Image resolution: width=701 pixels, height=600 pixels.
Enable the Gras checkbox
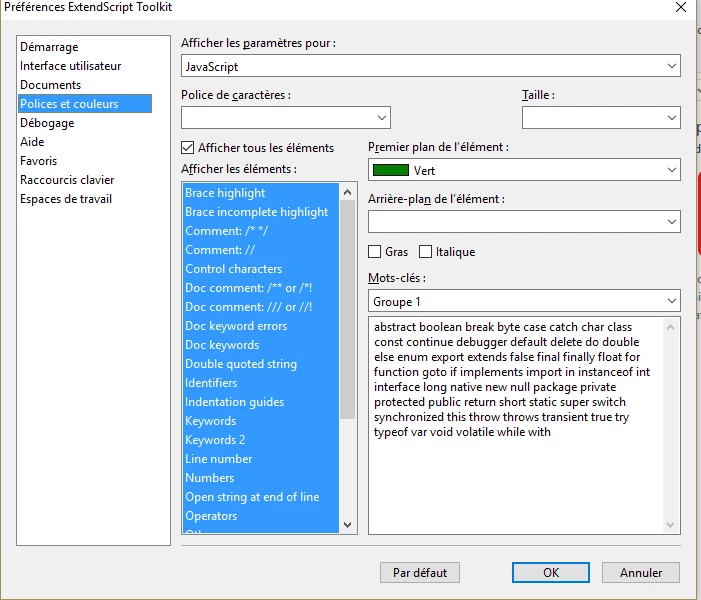(375, 252)
